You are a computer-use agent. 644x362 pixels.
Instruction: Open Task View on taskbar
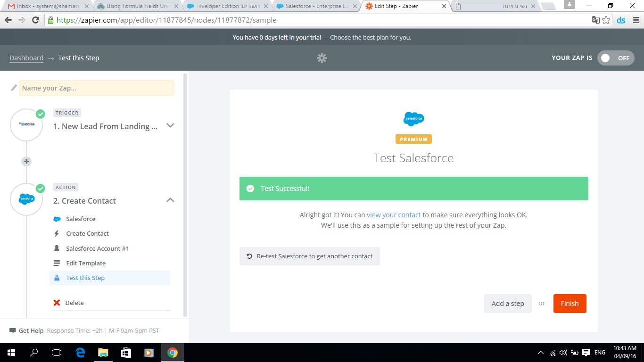[x=57, y=353]
